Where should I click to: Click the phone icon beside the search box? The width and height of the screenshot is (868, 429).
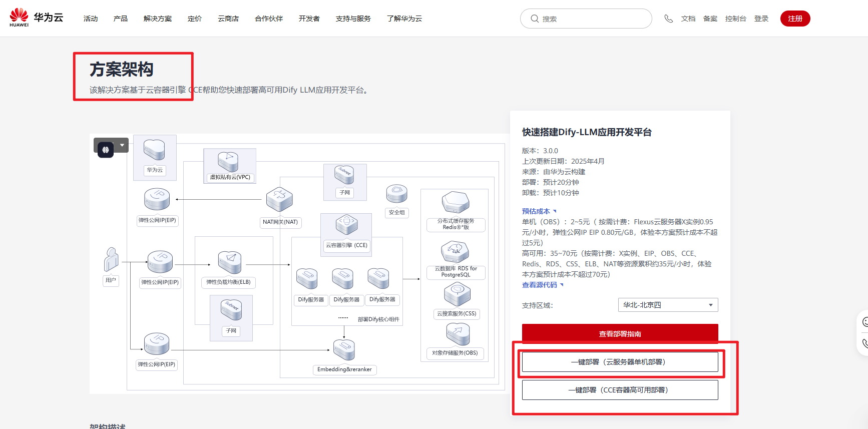click(x=668, y=19)
